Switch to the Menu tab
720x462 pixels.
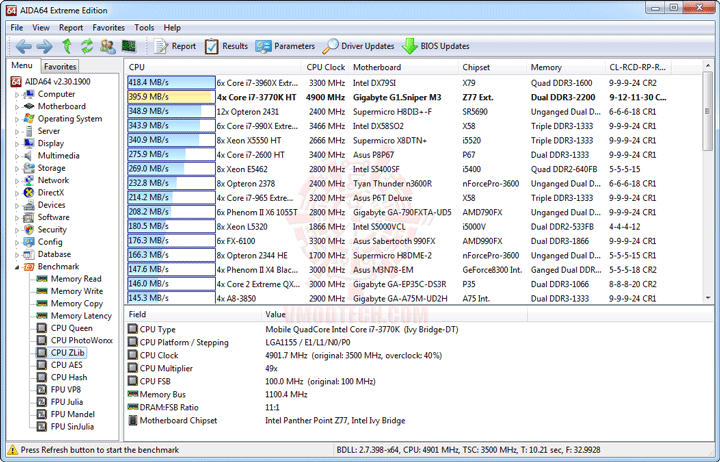tap(22, 65)
